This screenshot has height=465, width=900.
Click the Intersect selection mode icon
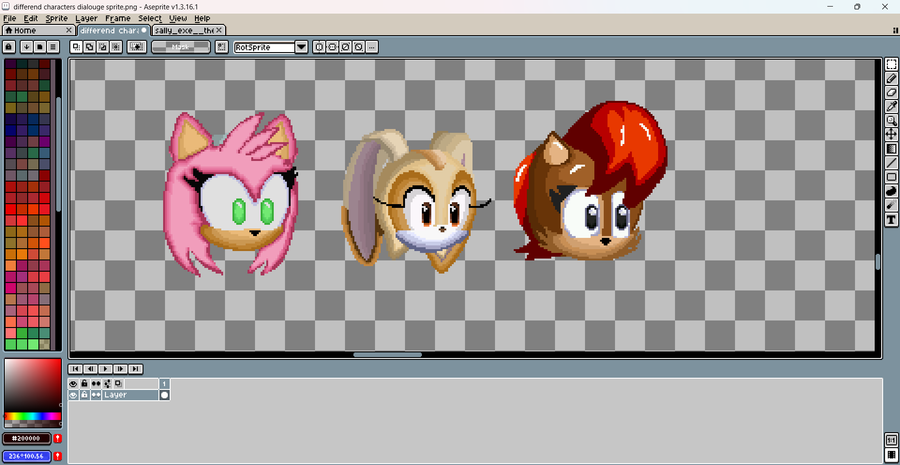117,46
